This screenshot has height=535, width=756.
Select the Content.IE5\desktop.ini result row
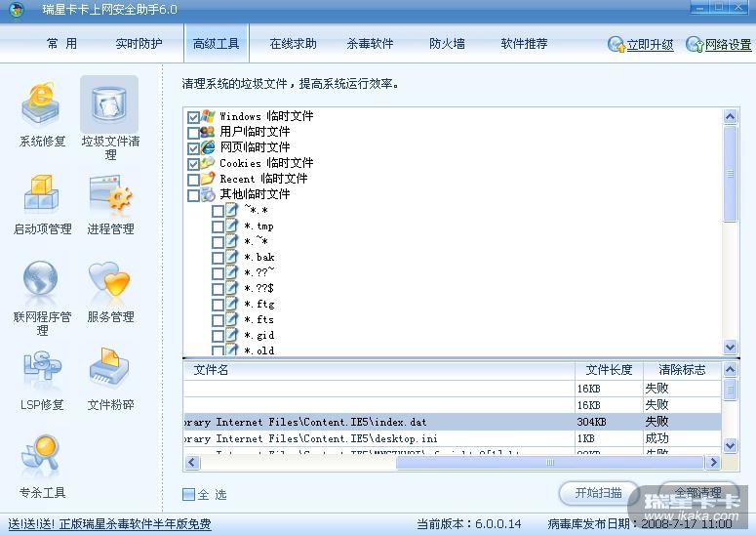click(453, 438)
